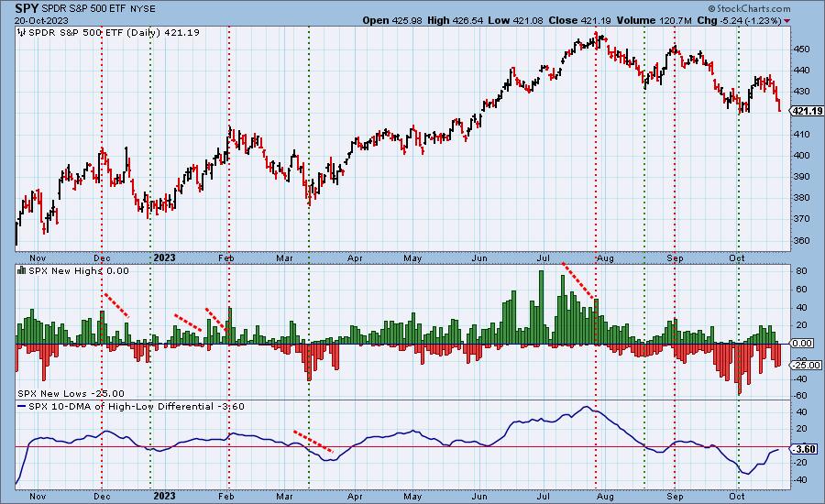Image resolution: width=825 pixels, height=504 pixels.
Task: Click the 421.19 last-price tag on the price axis
Action: pos(807,111)
